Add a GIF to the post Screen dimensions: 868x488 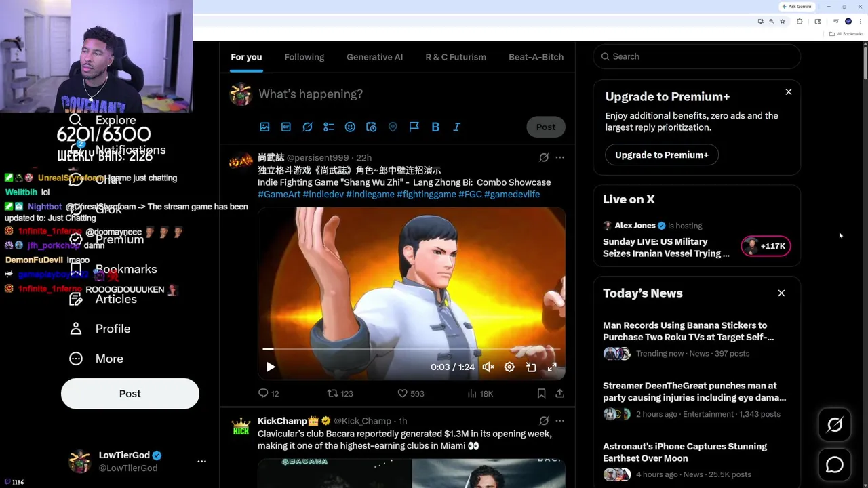(x=286, y=127)
